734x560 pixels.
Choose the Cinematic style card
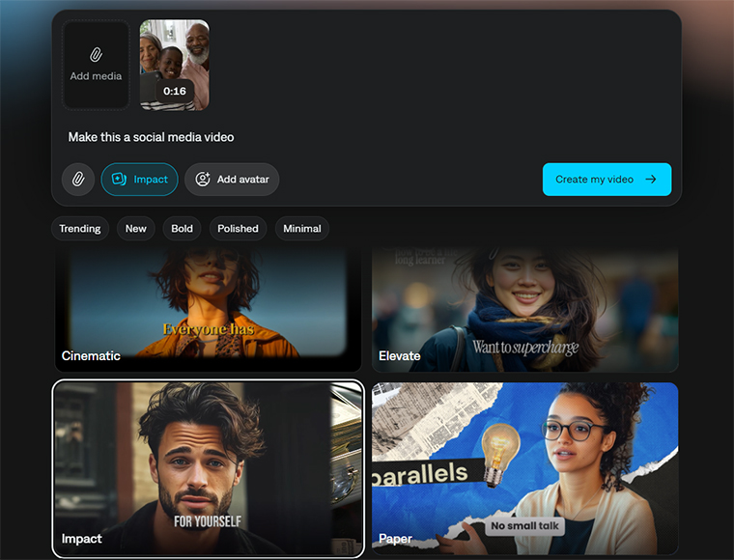coord(209,309)
